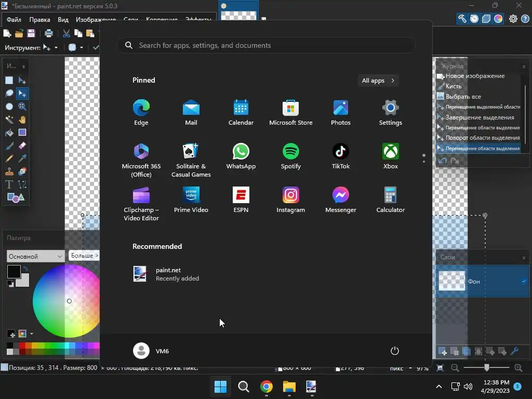Click the primary black color swatch
The width and height of the screenshot is (532, 399).
click(x=14, y=271)
